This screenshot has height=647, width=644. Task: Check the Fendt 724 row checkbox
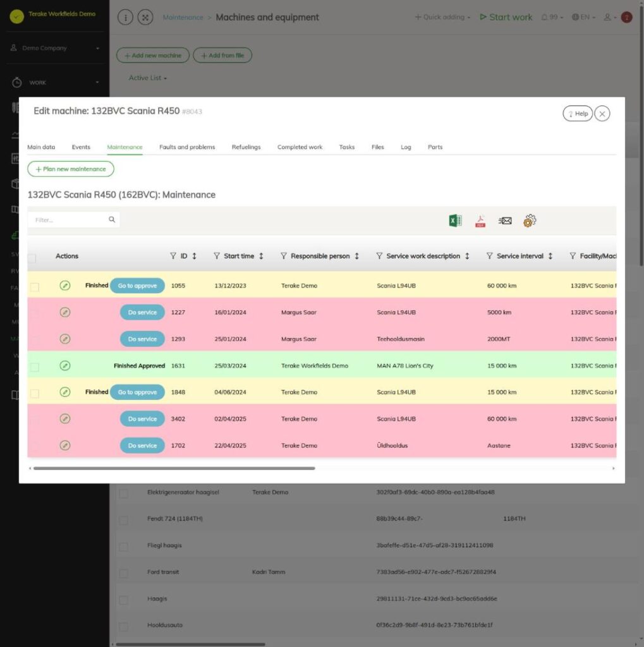pos(123,520)
